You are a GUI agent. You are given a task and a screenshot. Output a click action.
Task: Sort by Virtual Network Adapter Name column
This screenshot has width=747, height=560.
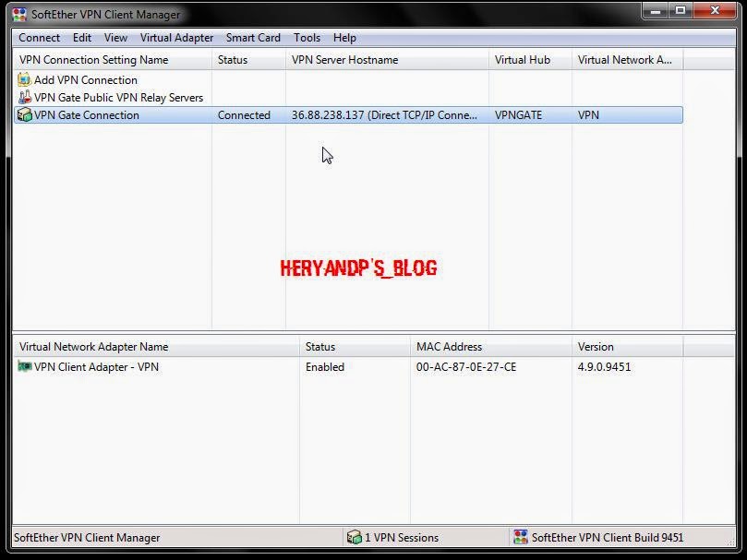coord(156,347)
